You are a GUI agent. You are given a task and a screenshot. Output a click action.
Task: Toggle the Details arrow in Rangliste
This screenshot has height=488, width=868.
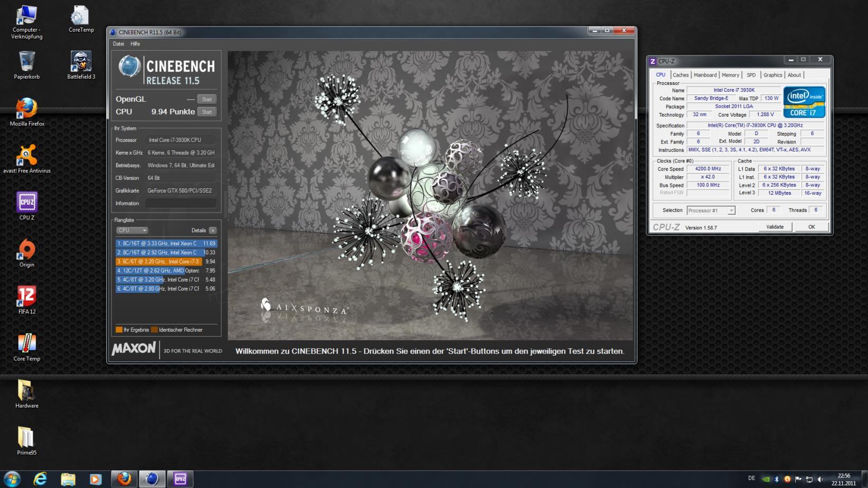tap(213, 231)
